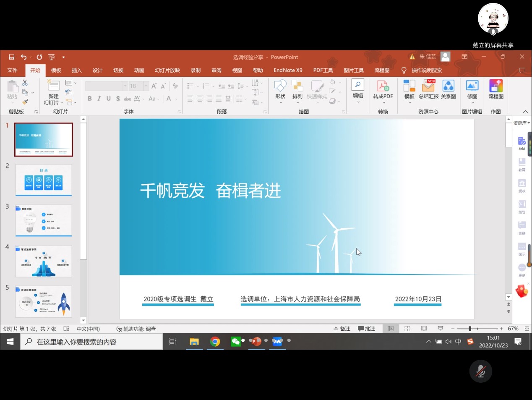Adjust the zoom slider in status bar

(470, 329)
